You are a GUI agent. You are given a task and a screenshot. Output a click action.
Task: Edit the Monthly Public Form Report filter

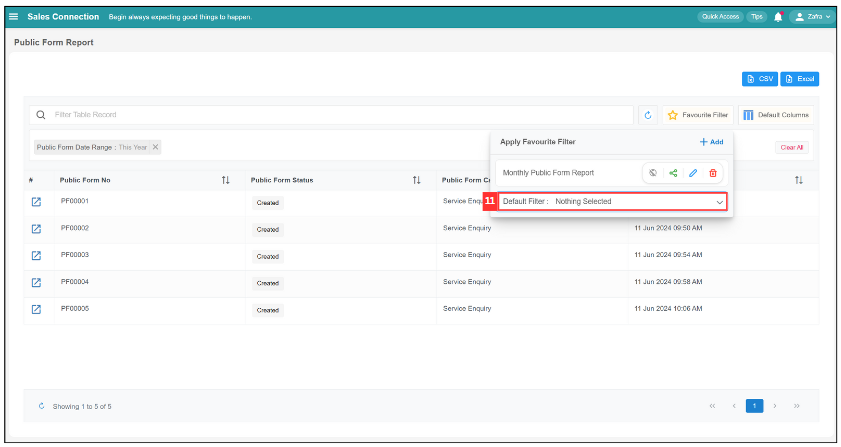coord(693,173)
